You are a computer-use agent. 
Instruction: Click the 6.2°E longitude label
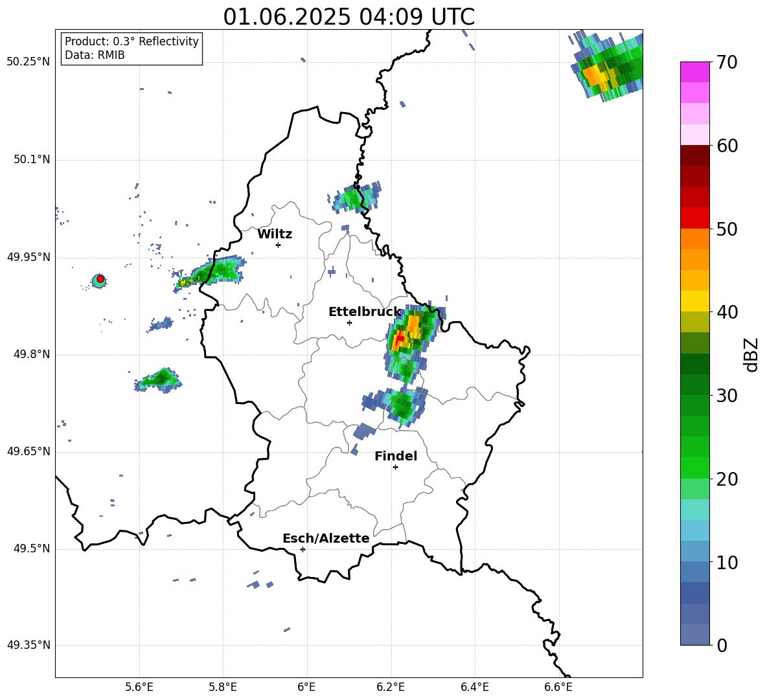pos(391,687)
